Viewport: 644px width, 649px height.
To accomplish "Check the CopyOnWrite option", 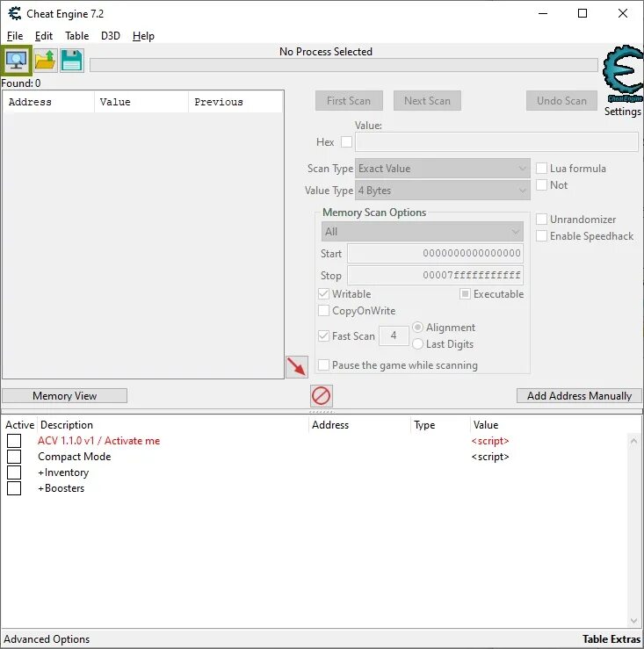I will (323, 310).
